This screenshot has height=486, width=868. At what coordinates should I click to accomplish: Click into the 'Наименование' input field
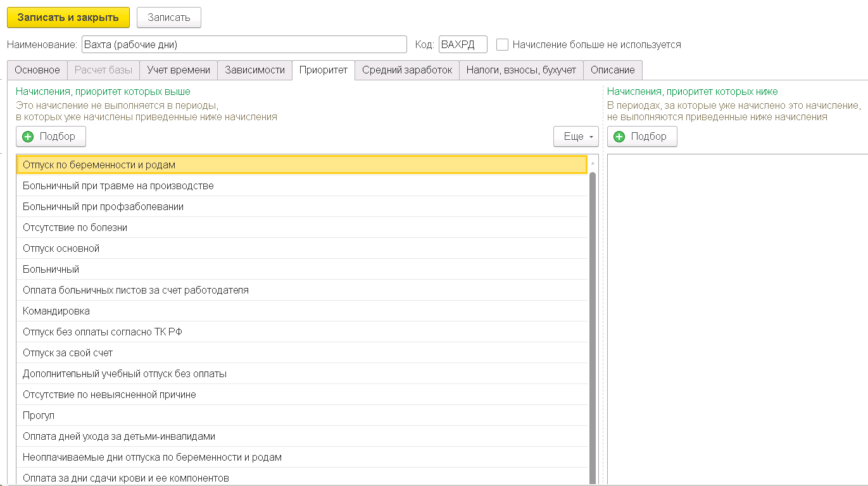click(244, 44)
